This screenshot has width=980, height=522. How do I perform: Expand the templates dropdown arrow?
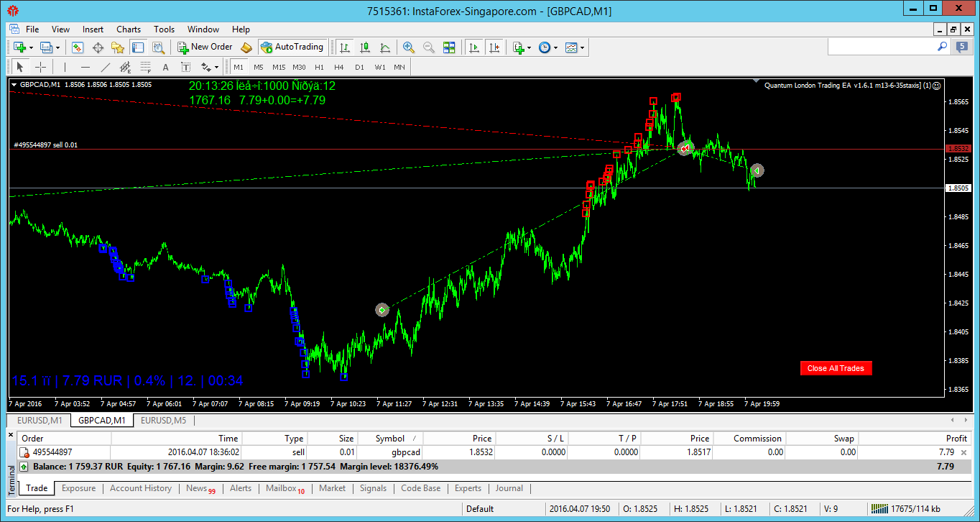click(583, 47)
